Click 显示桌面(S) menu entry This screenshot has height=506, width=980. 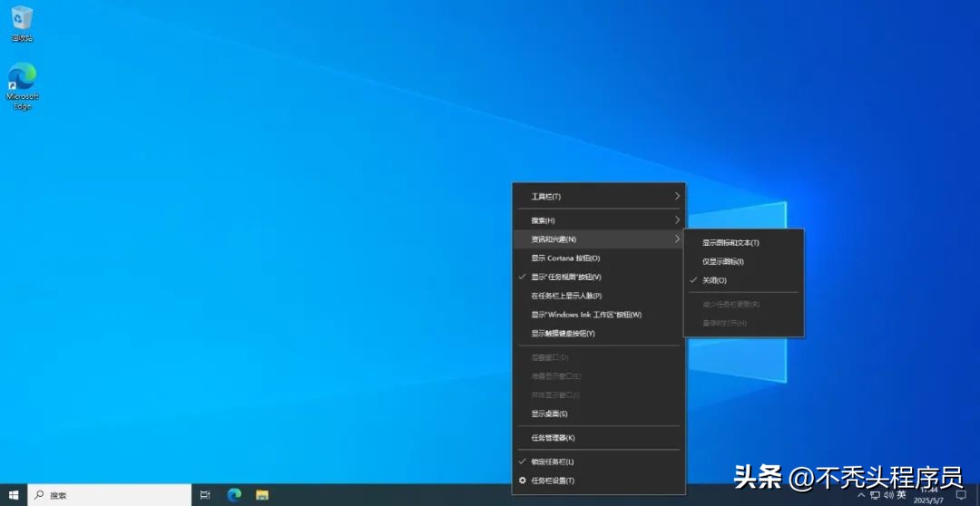(x=549, y=414)
